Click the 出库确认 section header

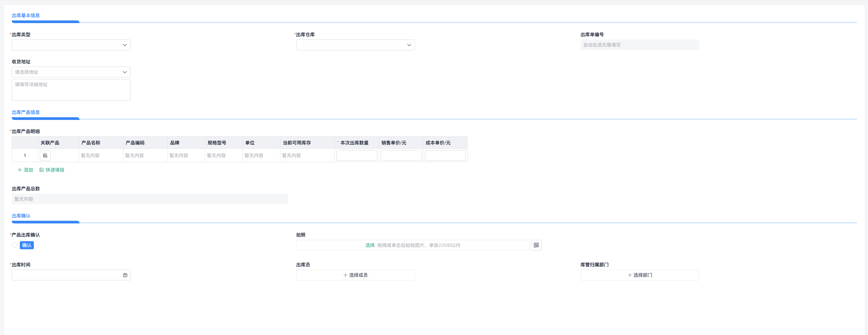(21, 215)
